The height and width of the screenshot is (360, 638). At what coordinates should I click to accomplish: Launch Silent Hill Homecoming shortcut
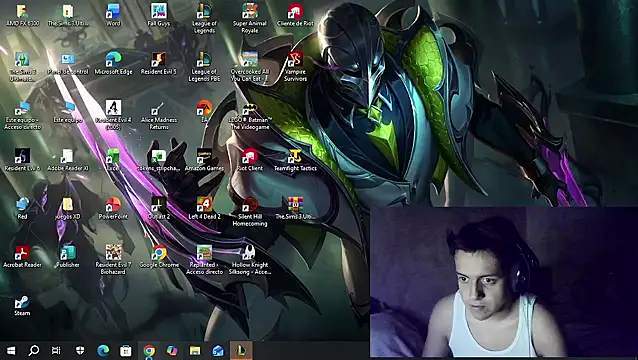point(250,212)
